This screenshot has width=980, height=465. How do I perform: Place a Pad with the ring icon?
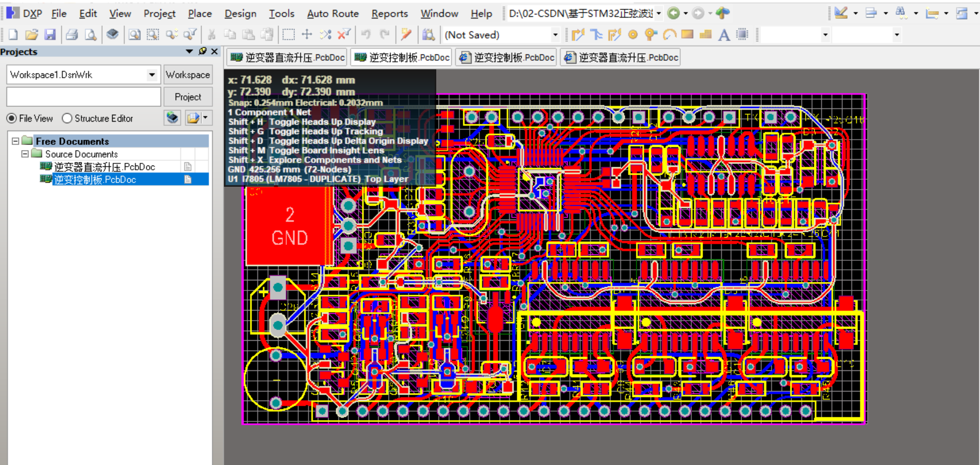pyautogui.click(x=633, y=35)
